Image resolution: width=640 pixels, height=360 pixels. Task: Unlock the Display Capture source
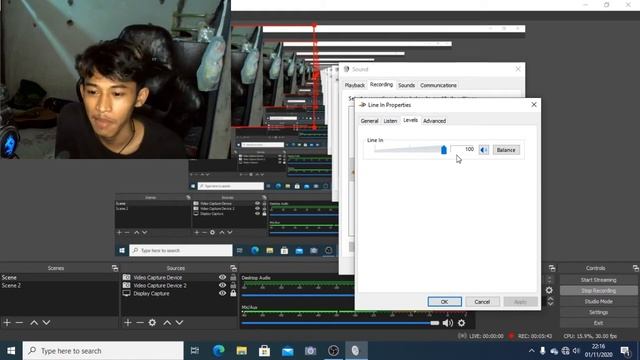(233, 293)
